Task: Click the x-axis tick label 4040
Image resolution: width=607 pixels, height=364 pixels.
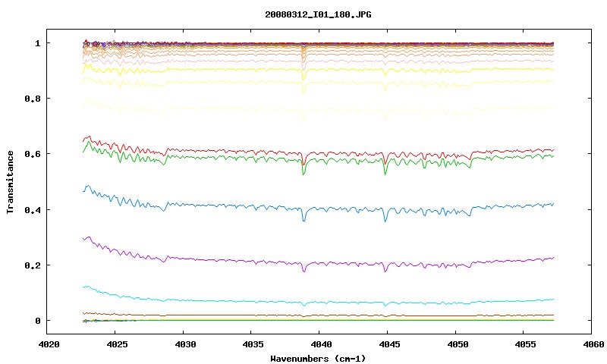Action: 320,344
